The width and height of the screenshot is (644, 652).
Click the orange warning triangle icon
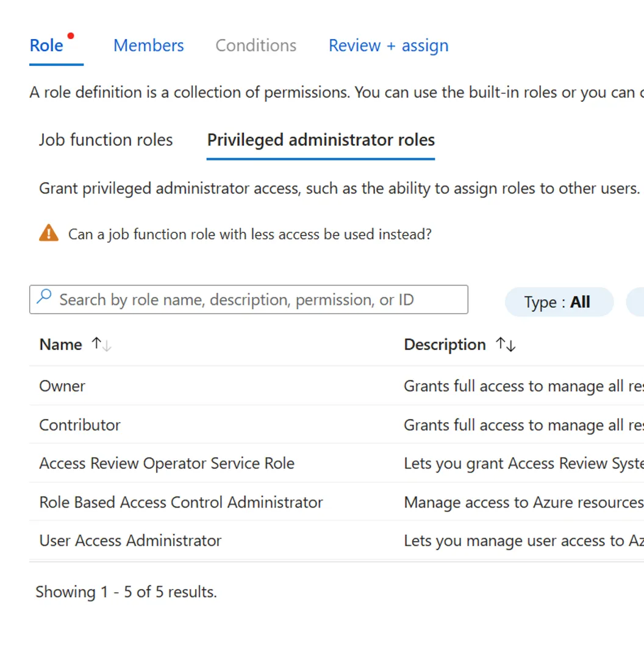coord(49,233)
